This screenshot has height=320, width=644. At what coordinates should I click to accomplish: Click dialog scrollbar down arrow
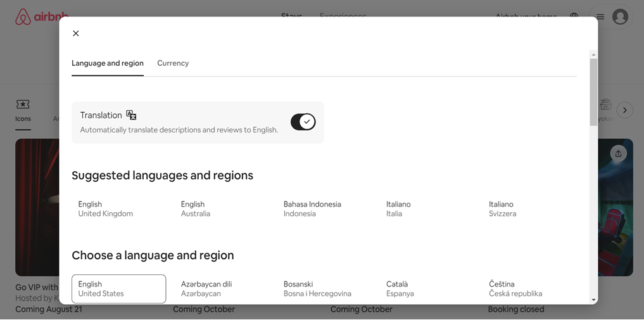pyautogui.click(x=593, y=300)
